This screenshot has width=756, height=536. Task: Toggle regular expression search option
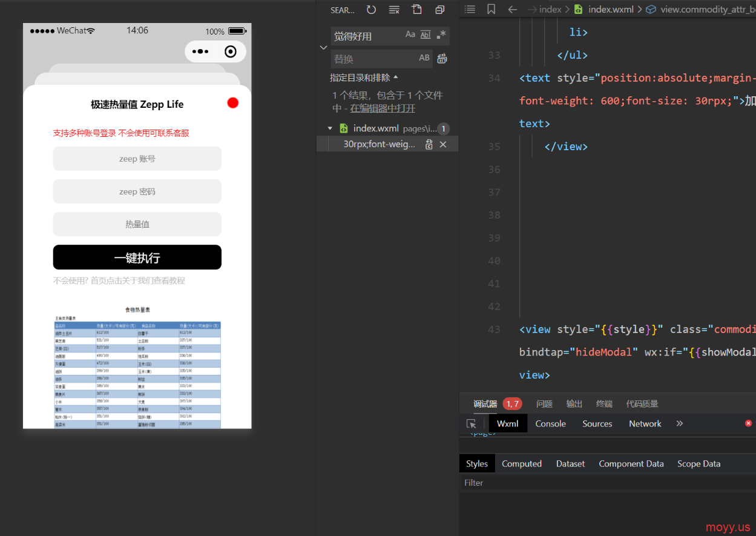click(441, 35)
